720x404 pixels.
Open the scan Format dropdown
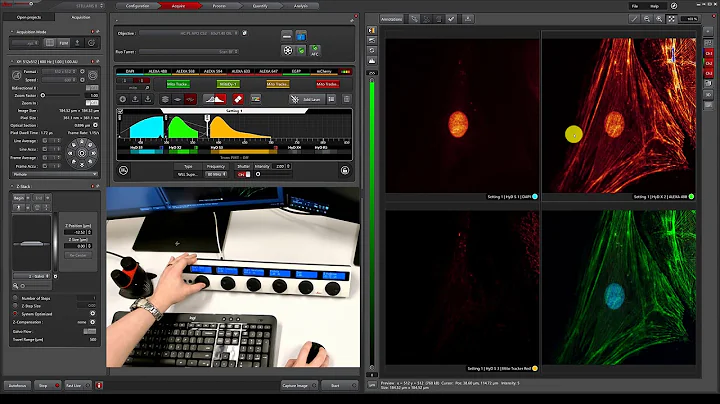click(61, 72)
